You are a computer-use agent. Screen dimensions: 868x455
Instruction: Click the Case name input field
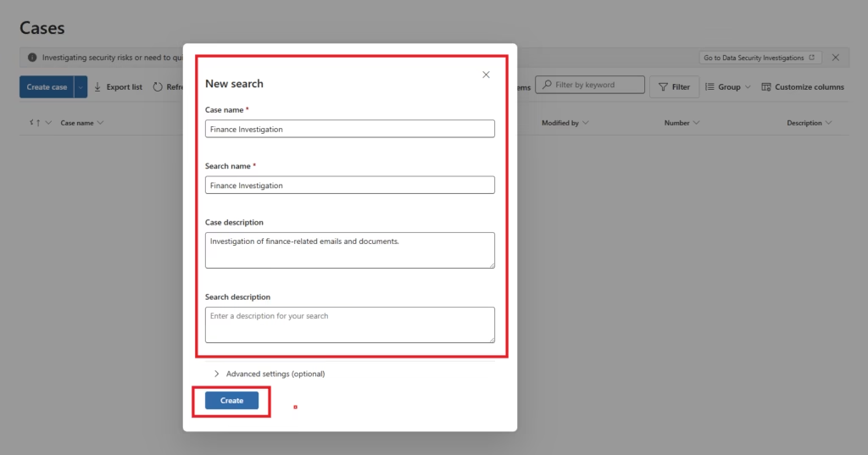click(350, 129)
